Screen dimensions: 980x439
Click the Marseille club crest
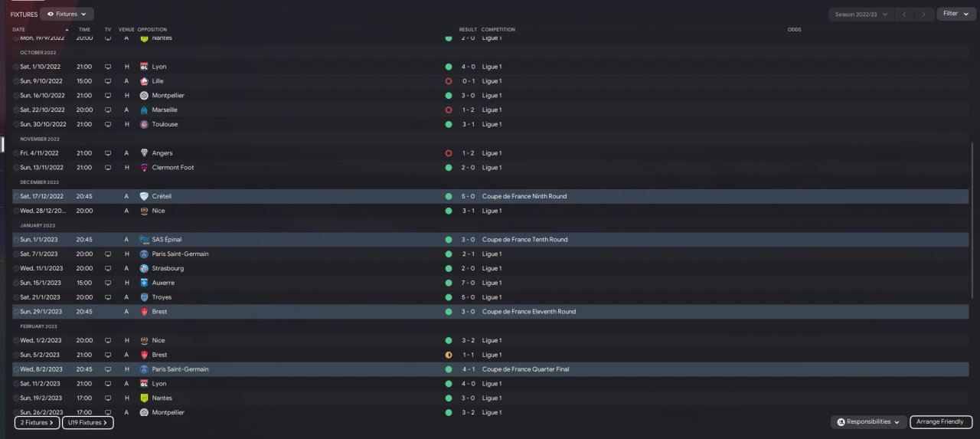[x=144, y=110]
